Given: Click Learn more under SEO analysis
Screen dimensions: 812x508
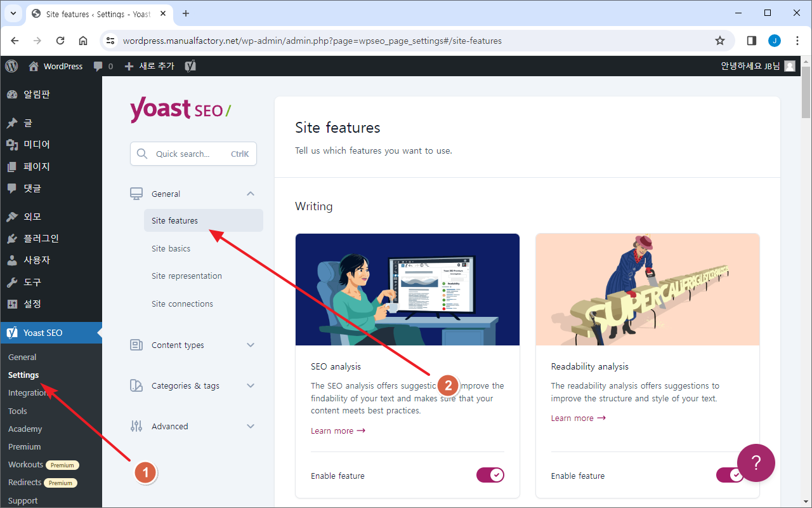Looking at the screenshot, I should [338, 431].
